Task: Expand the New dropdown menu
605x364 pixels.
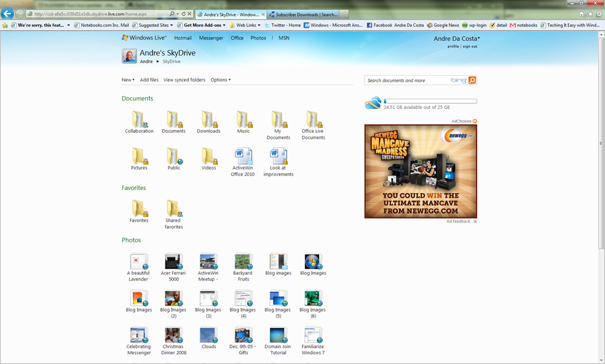Action: [128, 80]
